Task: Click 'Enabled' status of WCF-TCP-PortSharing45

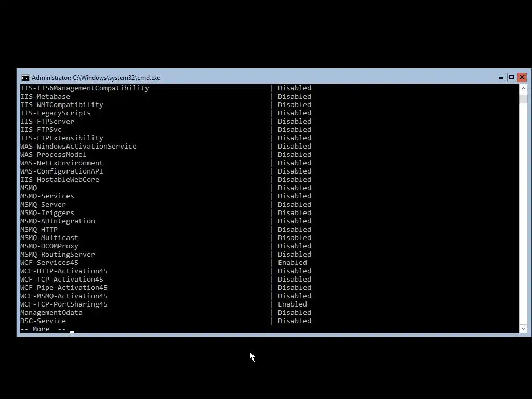Action: coord(292,304)
